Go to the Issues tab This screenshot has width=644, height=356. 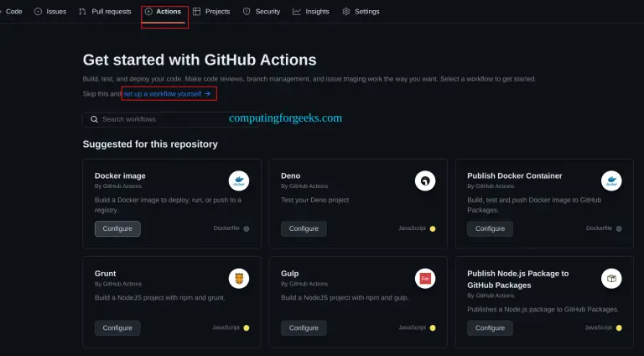(50, 12)
